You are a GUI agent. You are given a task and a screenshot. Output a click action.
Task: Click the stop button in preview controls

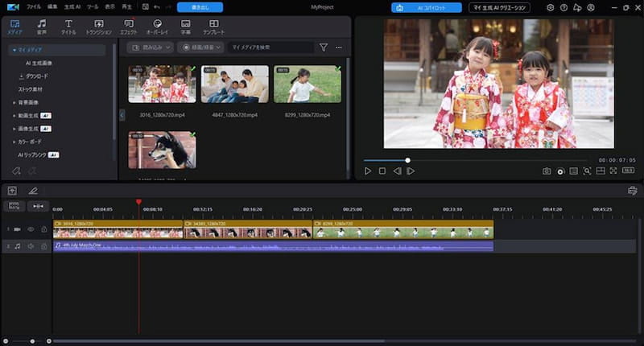(x=382, y=171)
